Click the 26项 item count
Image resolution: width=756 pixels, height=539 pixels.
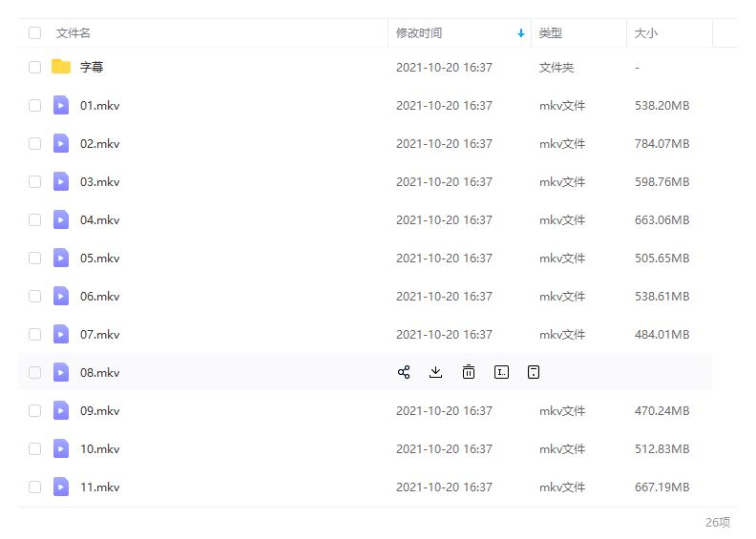[x=718, y=522]
